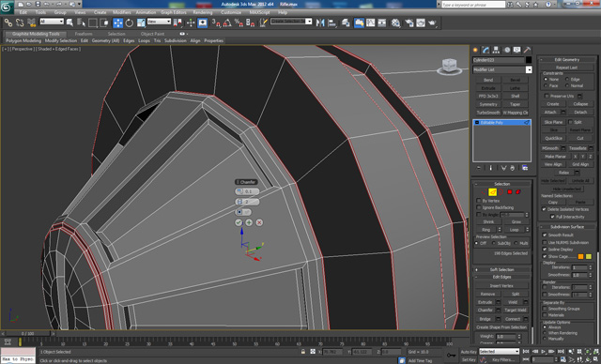
Task: Open the selection filter All dropdown
Action: coord(52,22)
